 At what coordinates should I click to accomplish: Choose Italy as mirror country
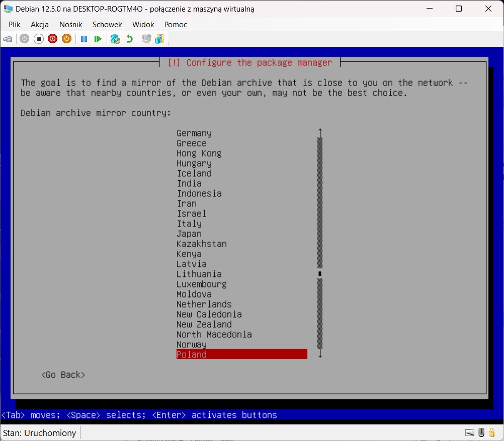(x=189, y=224)
